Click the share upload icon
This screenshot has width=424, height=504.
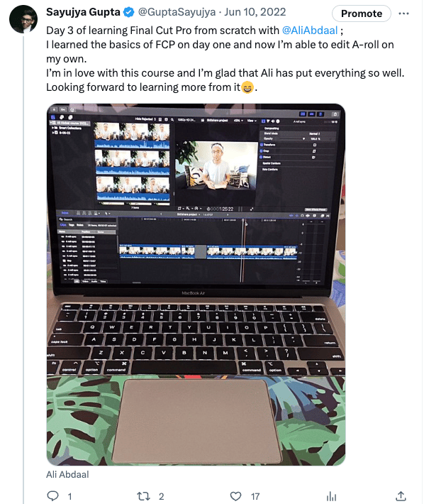[x=401, y=496]
